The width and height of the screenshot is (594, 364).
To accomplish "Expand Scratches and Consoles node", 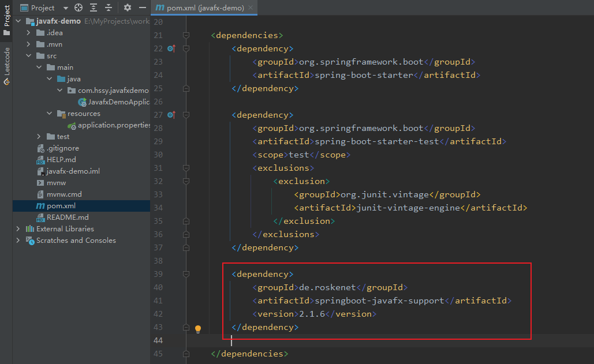I will (x=18, y=241).
